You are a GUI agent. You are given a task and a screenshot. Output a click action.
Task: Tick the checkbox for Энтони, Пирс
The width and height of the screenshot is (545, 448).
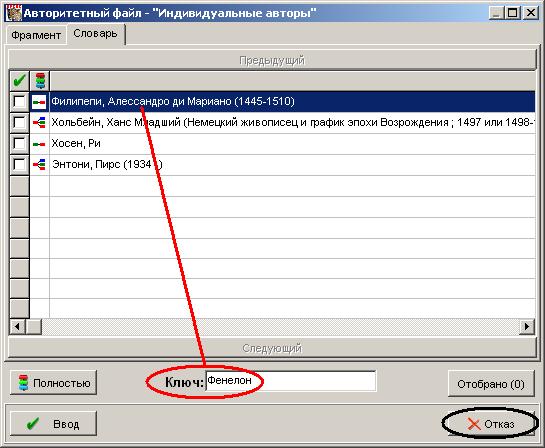pos(19,164)
